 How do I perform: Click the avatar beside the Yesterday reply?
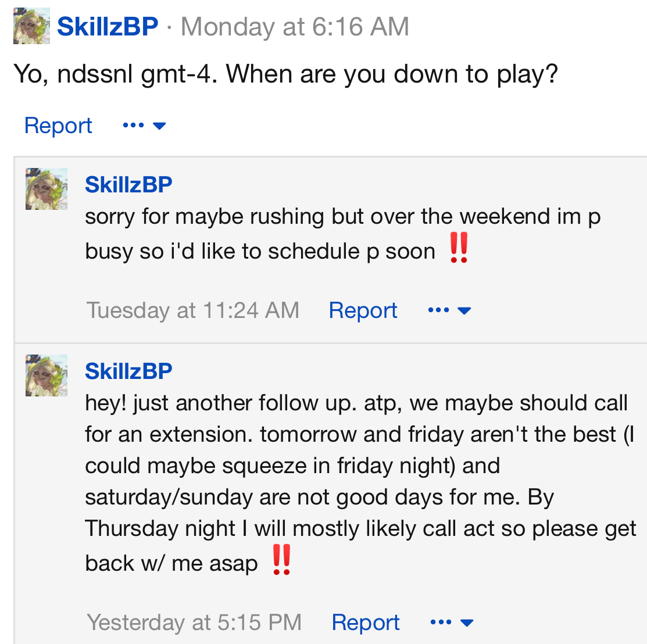(47, 375)
